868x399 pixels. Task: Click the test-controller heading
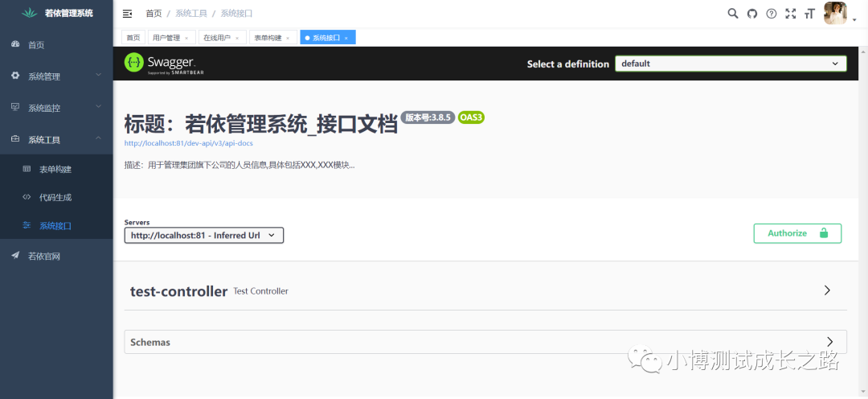[178, 291]
